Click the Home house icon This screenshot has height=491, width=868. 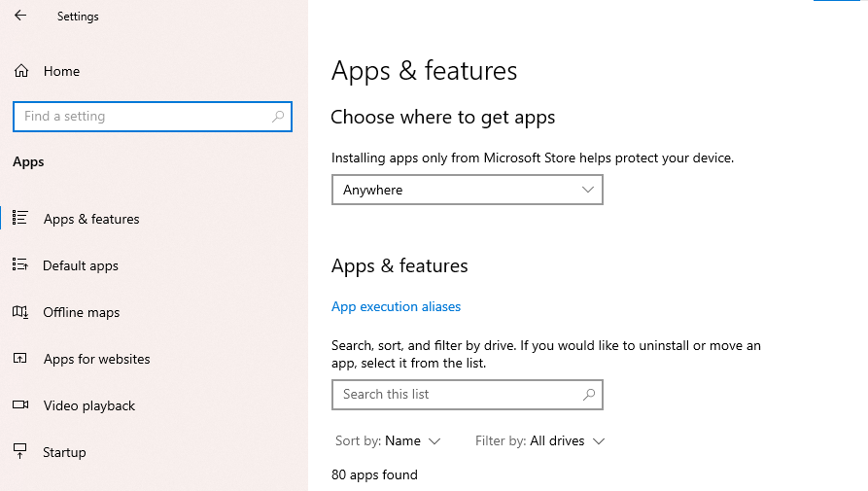tap(20, 71)
